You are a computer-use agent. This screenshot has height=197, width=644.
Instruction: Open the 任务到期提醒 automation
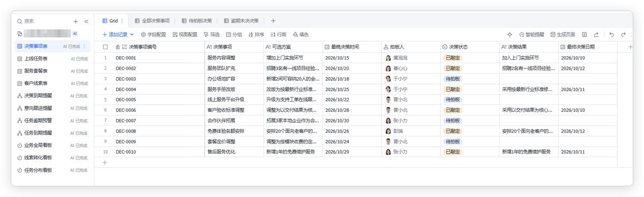pyautogui.click(x=52, y=133)
